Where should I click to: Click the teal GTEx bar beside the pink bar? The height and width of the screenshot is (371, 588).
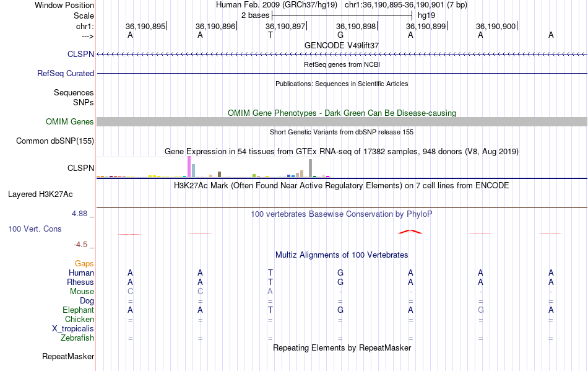click(194, 170)
